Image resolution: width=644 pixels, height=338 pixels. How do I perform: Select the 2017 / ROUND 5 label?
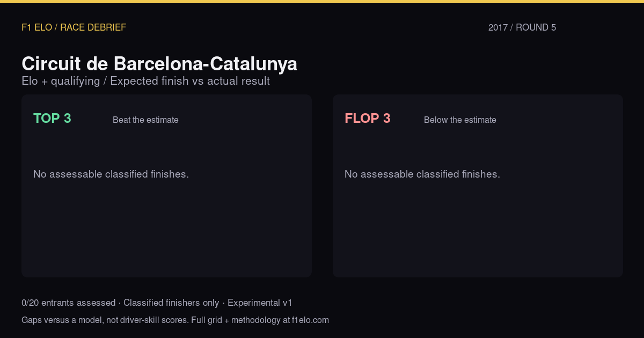[522, 27]
